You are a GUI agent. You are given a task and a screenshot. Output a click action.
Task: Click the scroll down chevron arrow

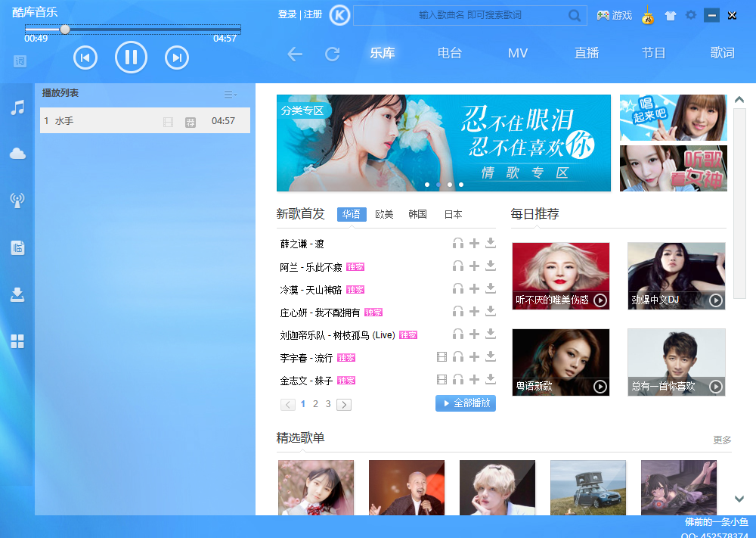coord(739,499)
